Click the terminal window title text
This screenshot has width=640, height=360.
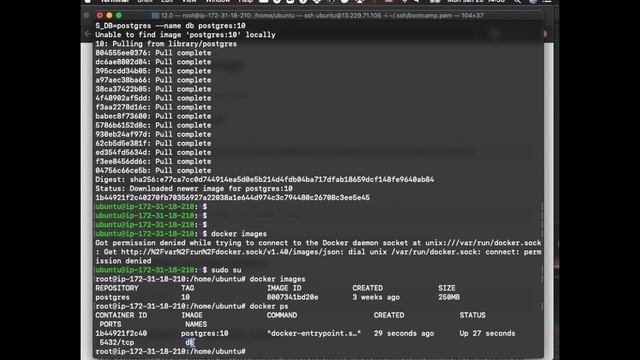tap(322, 16)
